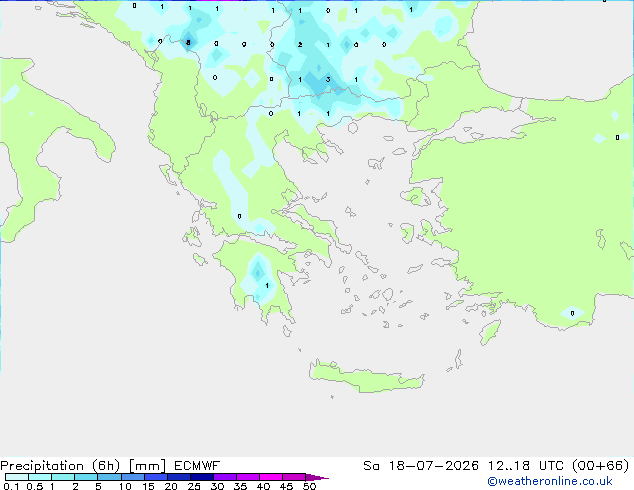Click the '(00+66)' forecast offset text
Screen dimensions: 634x490
pos(601,466)
